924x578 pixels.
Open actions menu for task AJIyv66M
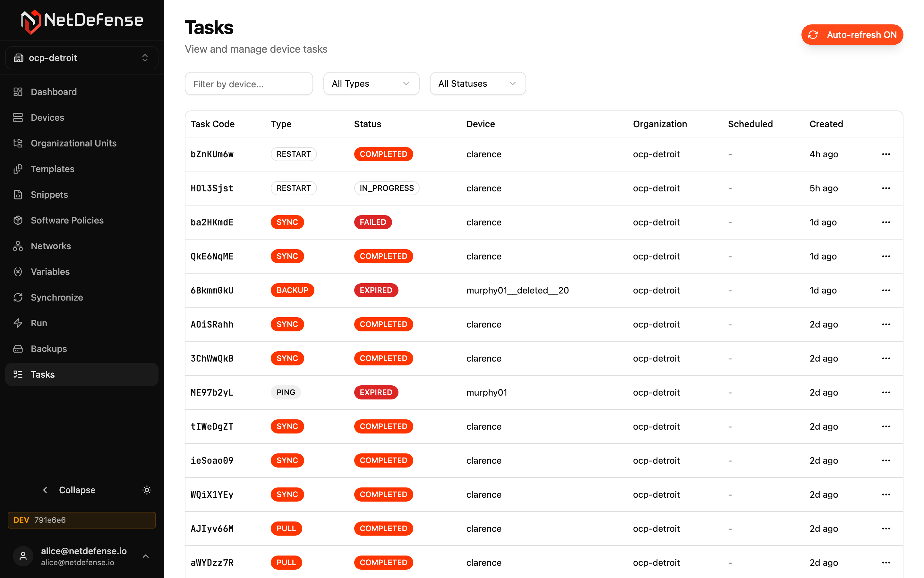tap(886, 528)
